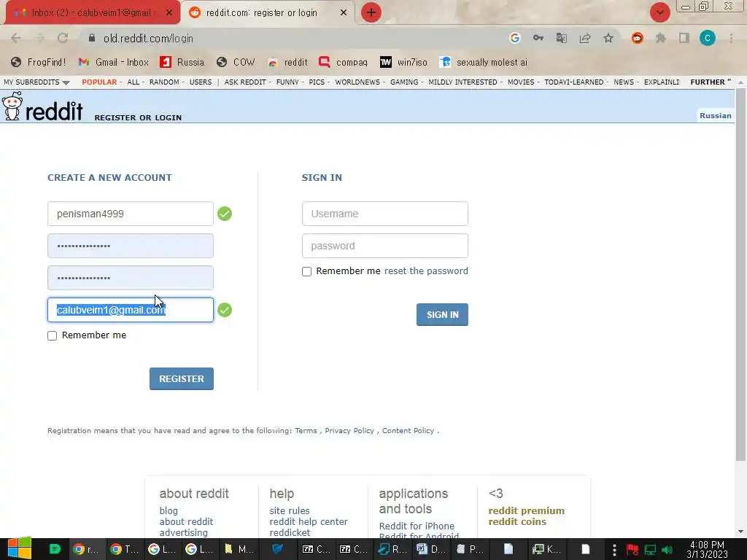Close the Gmail Inbox tab

tap(169, 13)
